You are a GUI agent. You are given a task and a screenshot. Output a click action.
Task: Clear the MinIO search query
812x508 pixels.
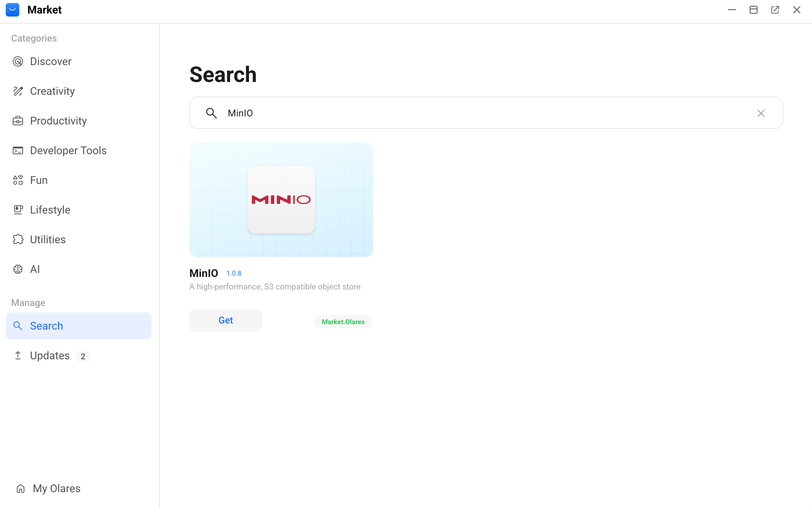coord(761,113)
